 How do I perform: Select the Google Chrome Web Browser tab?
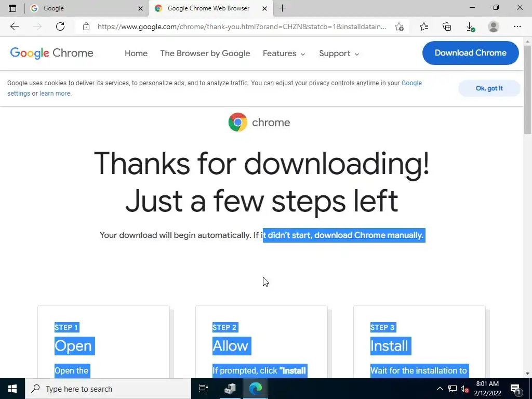[210, 8]
